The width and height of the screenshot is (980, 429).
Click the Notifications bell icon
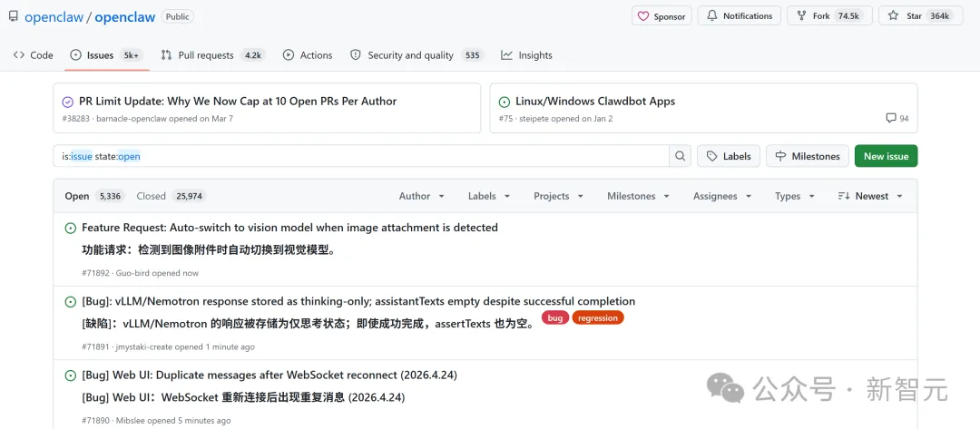[x=712, y=16]
